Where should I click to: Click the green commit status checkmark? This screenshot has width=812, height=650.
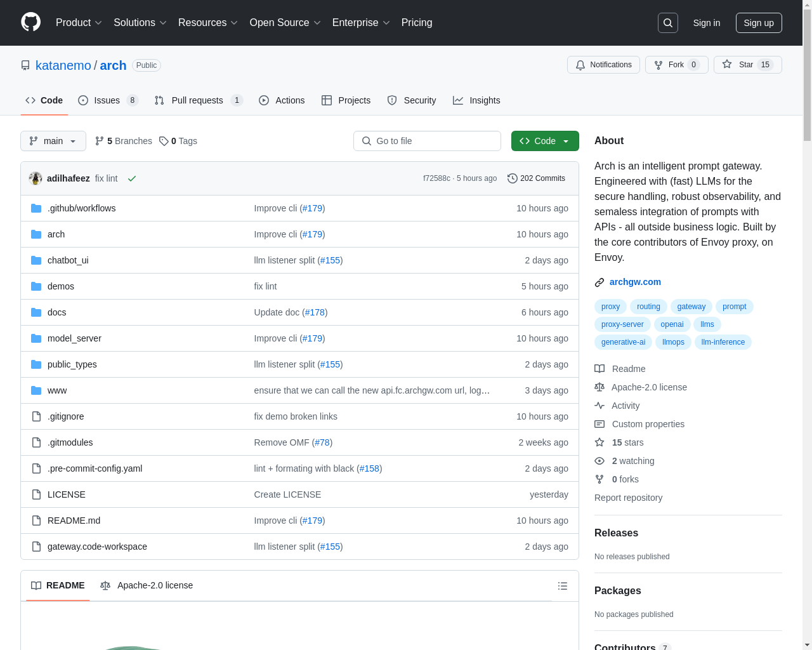[132, 178]
